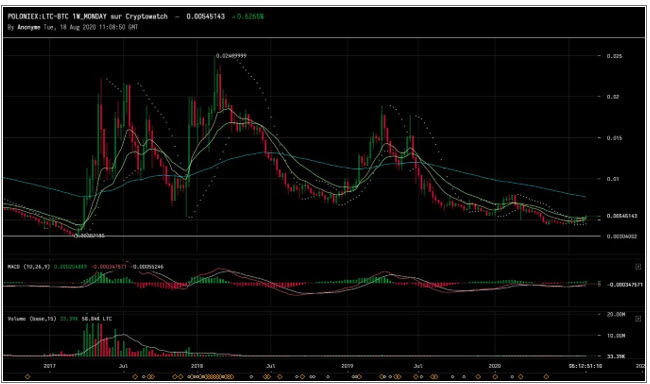Click the green MACD value readout
Screen dimensions: 650x384
click(x=70, y=267)
